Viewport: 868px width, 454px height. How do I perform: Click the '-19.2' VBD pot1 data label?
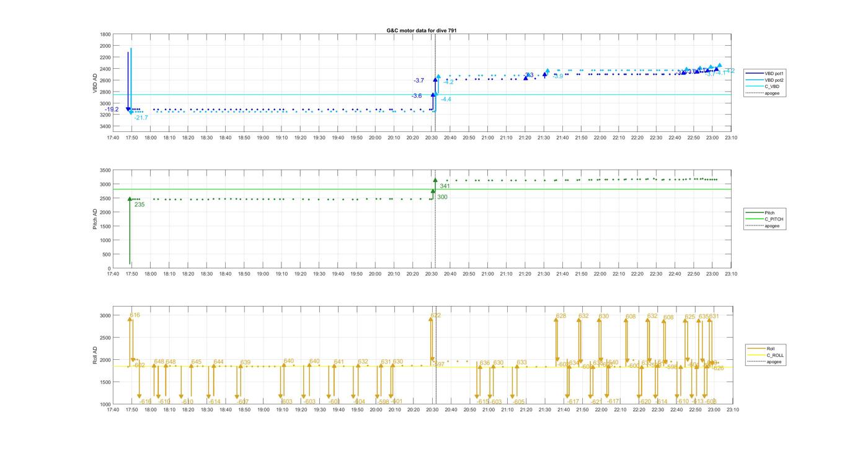click(x=112, y=110)
